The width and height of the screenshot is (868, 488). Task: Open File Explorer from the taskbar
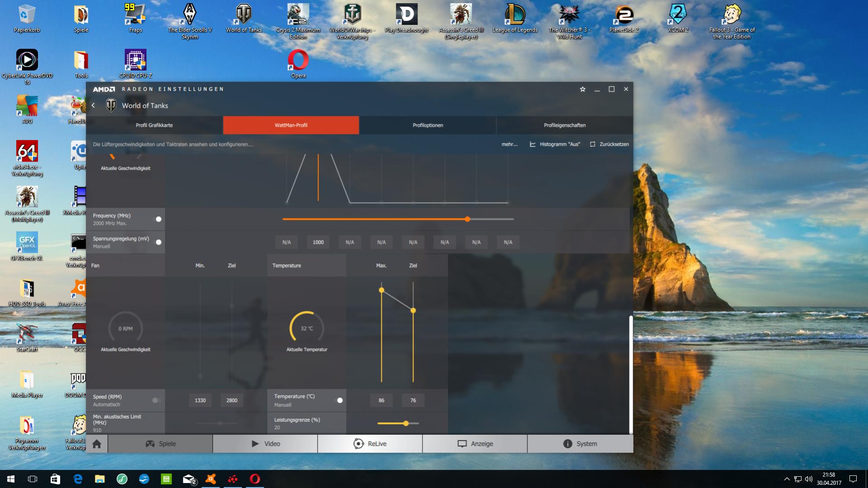coord(100,479)
